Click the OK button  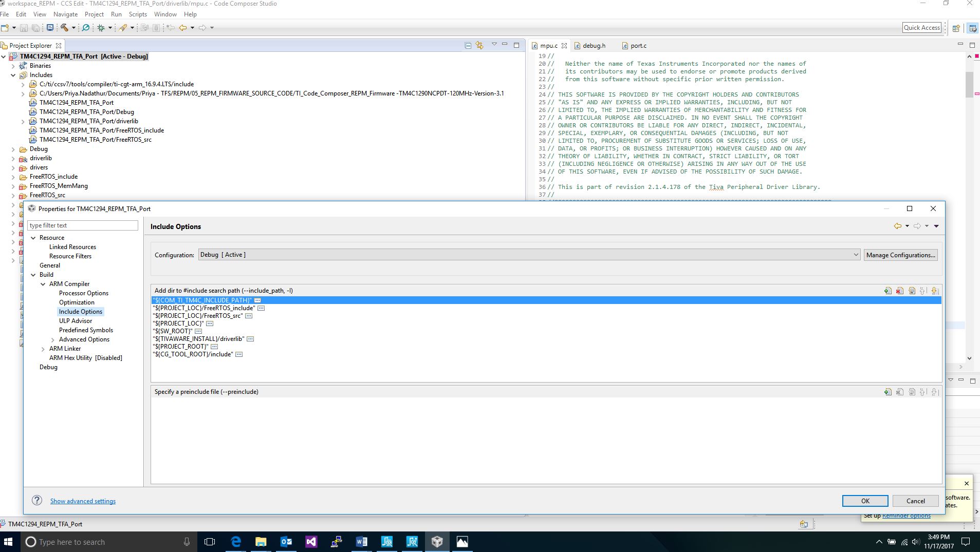tap(865, 501)
